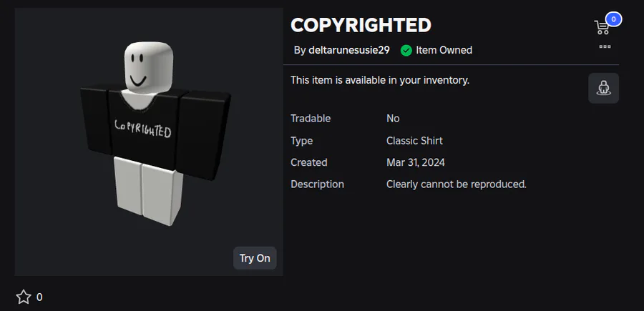644x311 pixels.
Task: Click the green Item Owned checkmark icon
Action: point(406,50)
